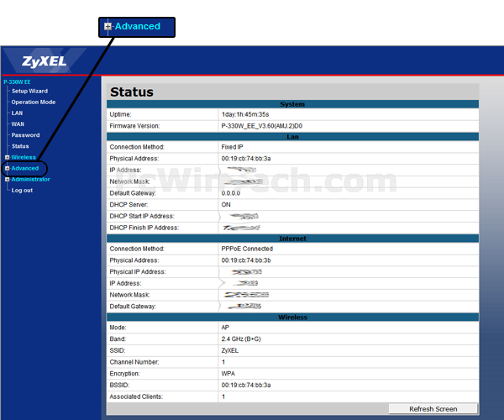Click the Firmware Version label
Image resolution: width=504 pixels, height=420 pixels.
pyautogui.click(x=134, y=126)
